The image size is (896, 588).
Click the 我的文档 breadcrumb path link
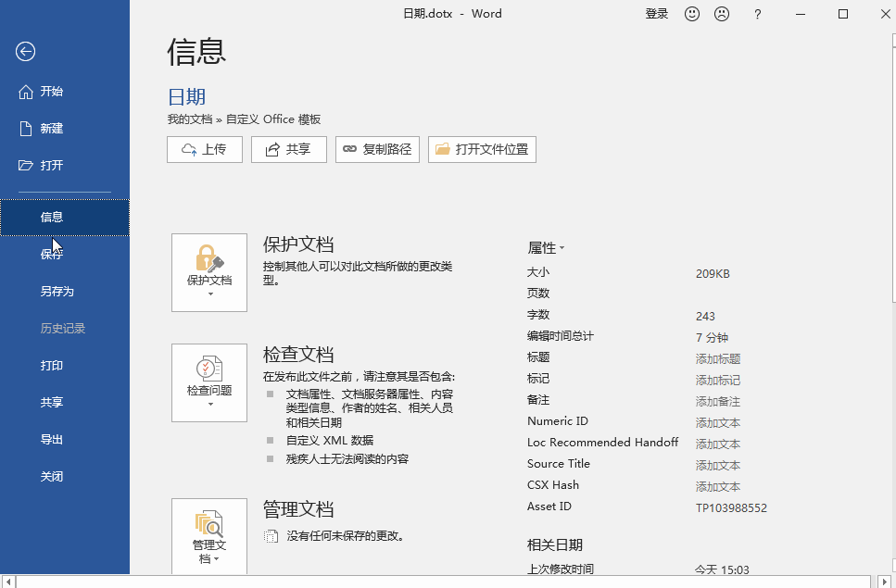(190, 119)
